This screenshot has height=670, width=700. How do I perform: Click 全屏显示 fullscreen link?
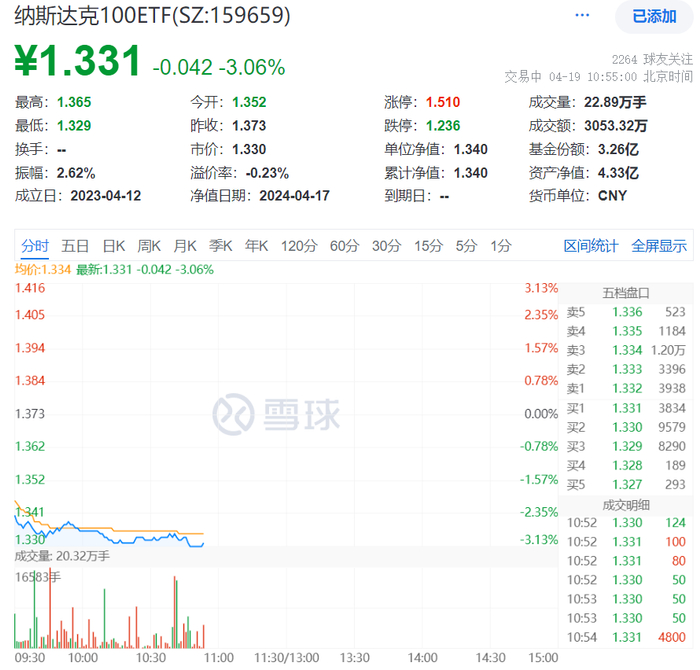[659, 246]
